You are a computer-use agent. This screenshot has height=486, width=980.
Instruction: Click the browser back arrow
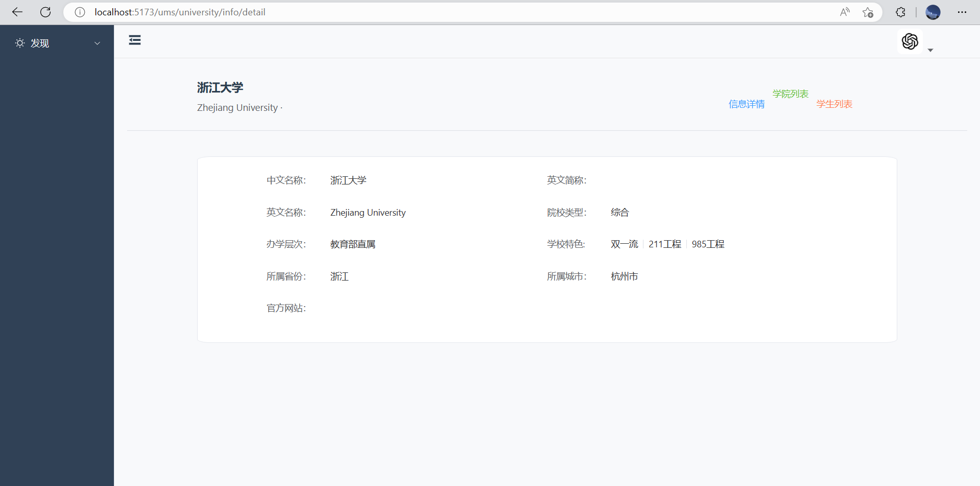pos(17,12)
